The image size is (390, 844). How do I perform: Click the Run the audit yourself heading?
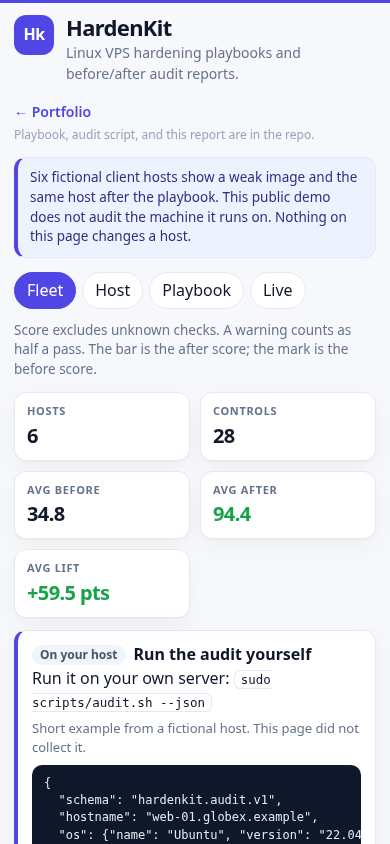point(223,654)
